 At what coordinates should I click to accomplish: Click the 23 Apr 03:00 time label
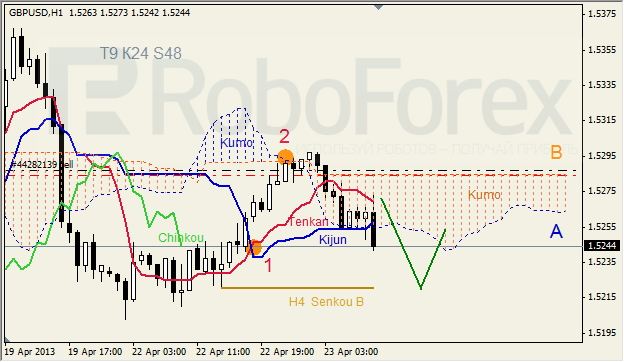351,352
